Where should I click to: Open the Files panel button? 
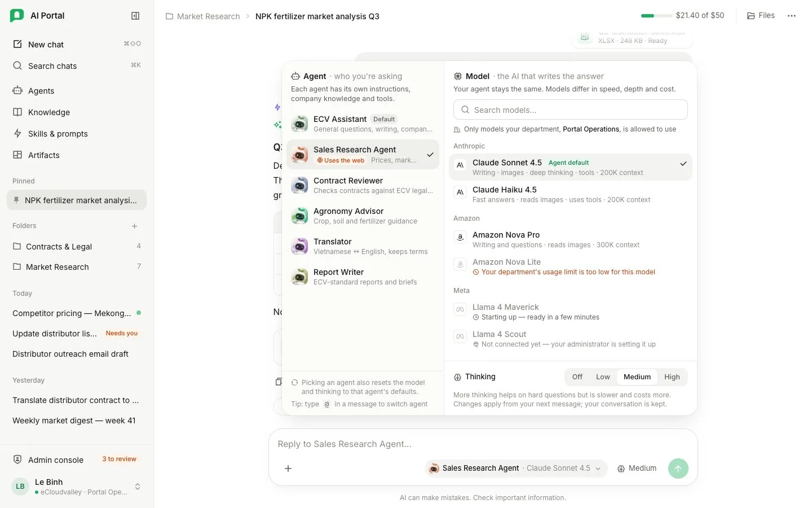tap(761, 16)
